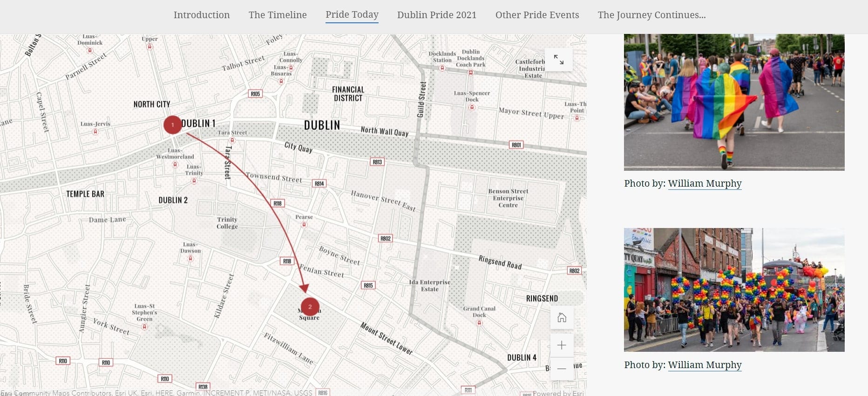Open the Introduction section tab
868x396 pixels.
tap(202, 15)
